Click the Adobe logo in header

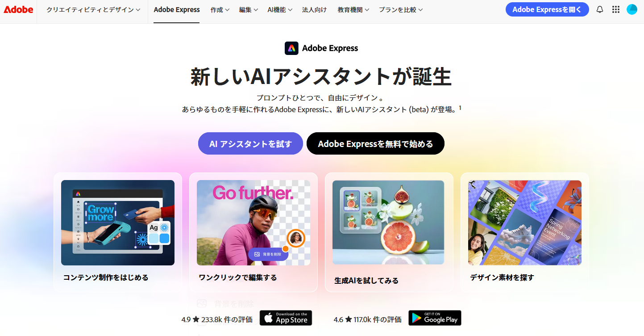[18, 9]
